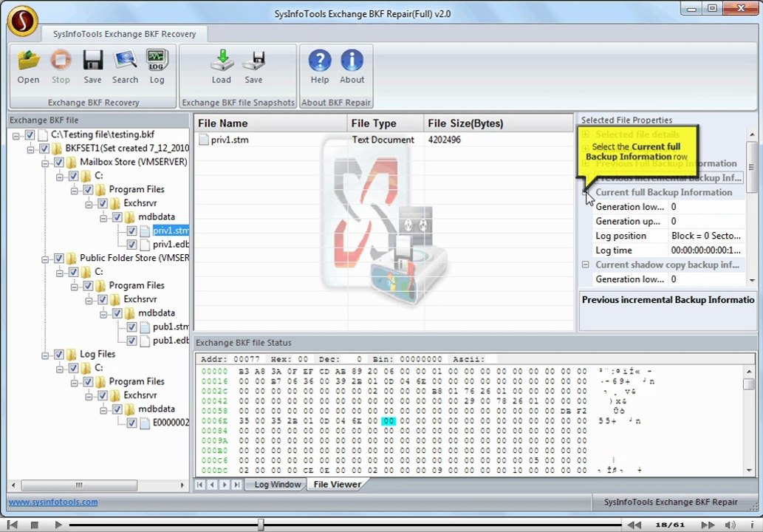Toggle the BKFSET1 checkbox
Screen dimensions: 763x532
(44, 149)
